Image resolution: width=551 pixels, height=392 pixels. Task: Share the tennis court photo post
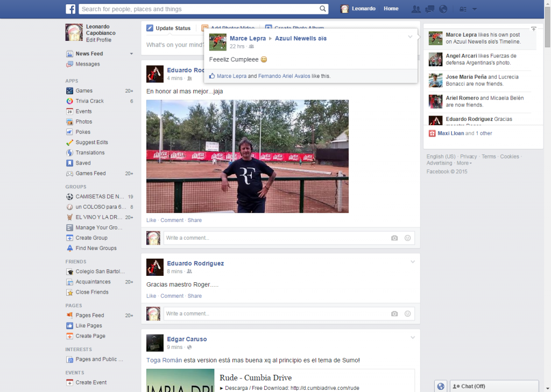click(195, 220)
